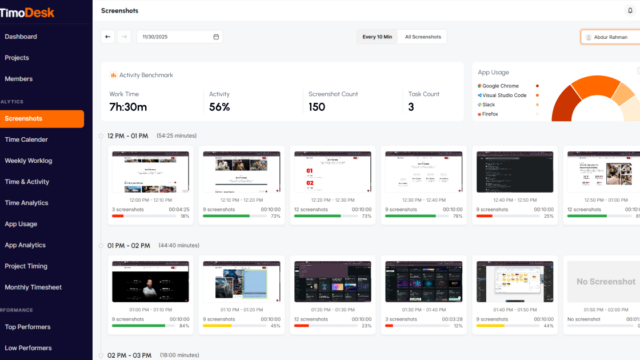Viewport: 640px width, 360px height.
Task: Open the 12:10 PM - 12:20 PM screenshot thumbnail
Action: (242, 172)
